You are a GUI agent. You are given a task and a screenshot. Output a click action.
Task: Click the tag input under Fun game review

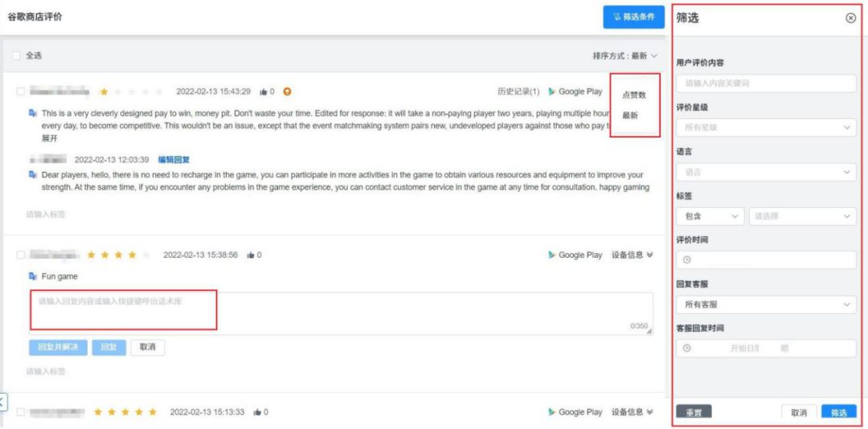[x=46, y=371]
